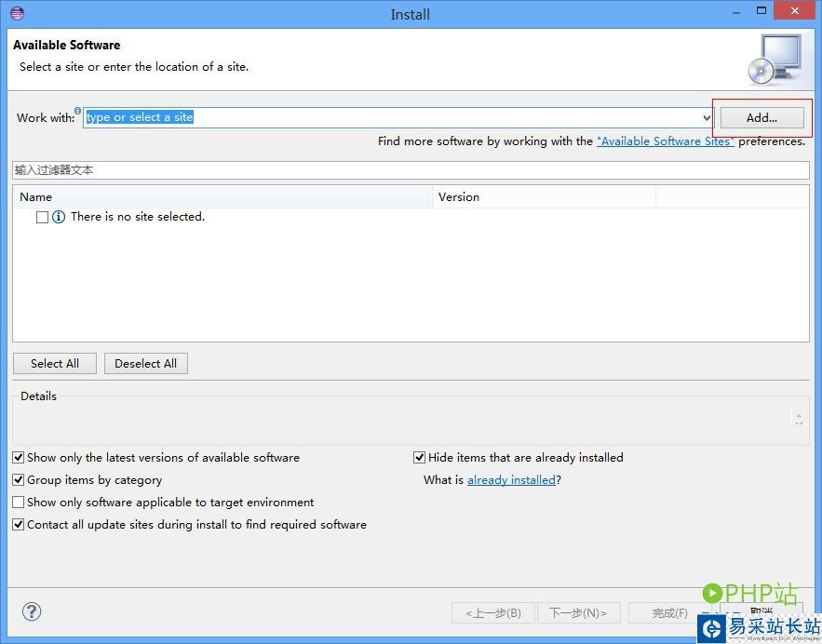Image resolution: width=822 pixels, height=644 pixels.
Task: Click the 下一步(N) next button
Action: pos(578,612)
